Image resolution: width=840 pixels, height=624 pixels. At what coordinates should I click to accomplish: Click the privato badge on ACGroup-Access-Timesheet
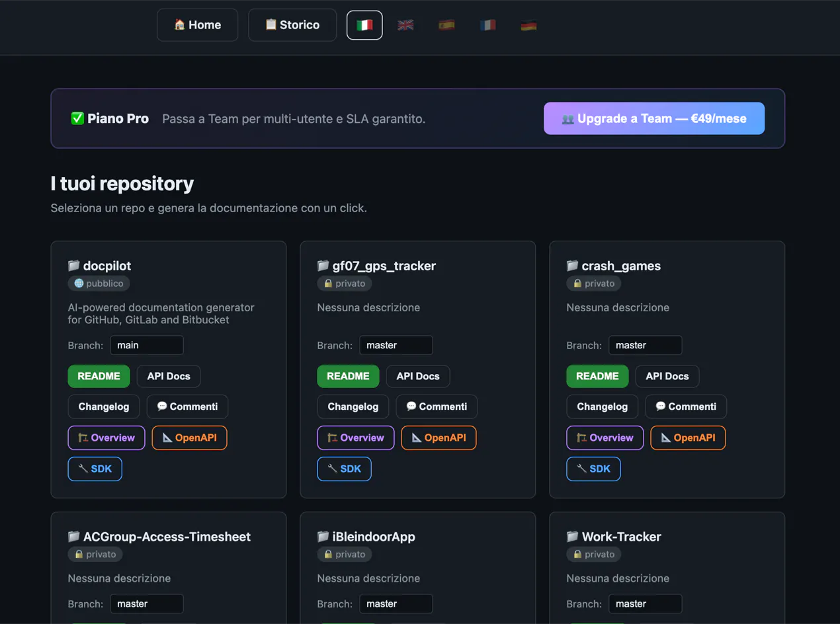coord(95,555)
